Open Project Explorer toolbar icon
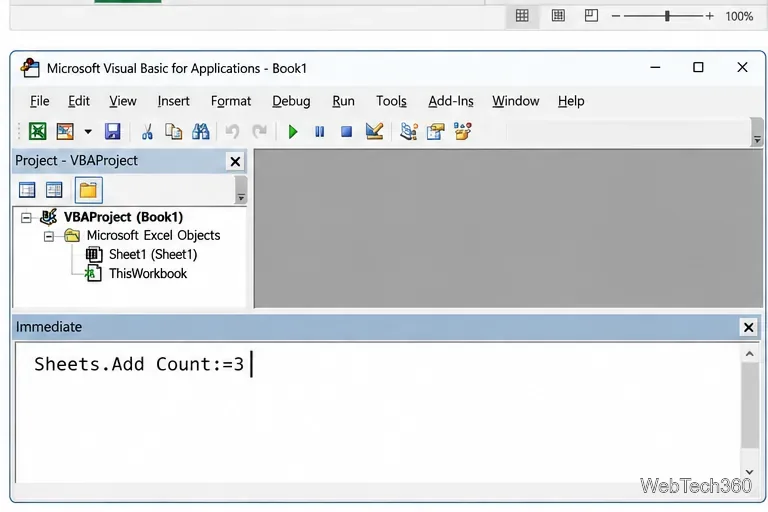This screenshot has width=768, height=512. click(408, 131)
